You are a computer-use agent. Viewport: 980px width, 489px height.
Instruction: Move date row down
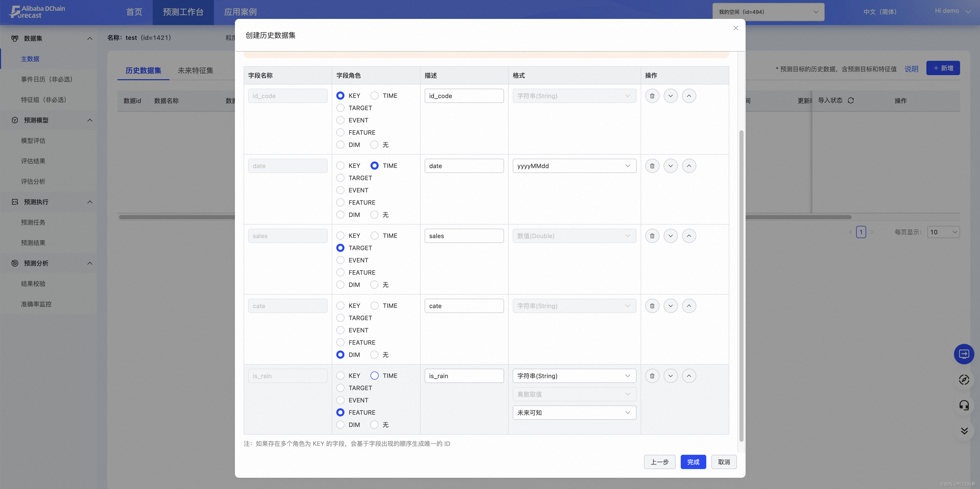point(670,166)
